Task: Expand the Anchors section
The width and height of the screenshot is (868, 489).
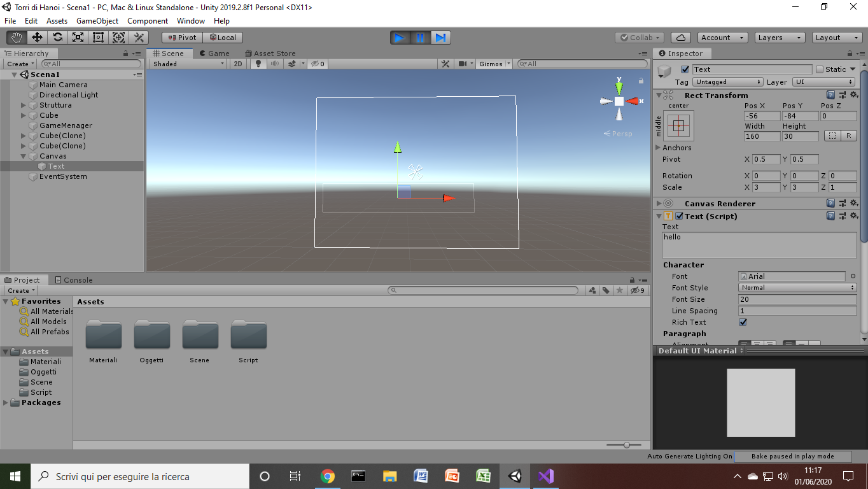Action: pos(659,148)
